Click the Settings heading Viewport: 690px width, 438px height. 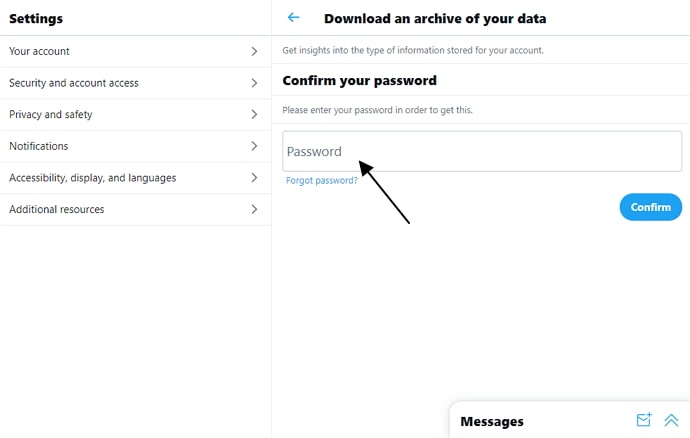36,18
